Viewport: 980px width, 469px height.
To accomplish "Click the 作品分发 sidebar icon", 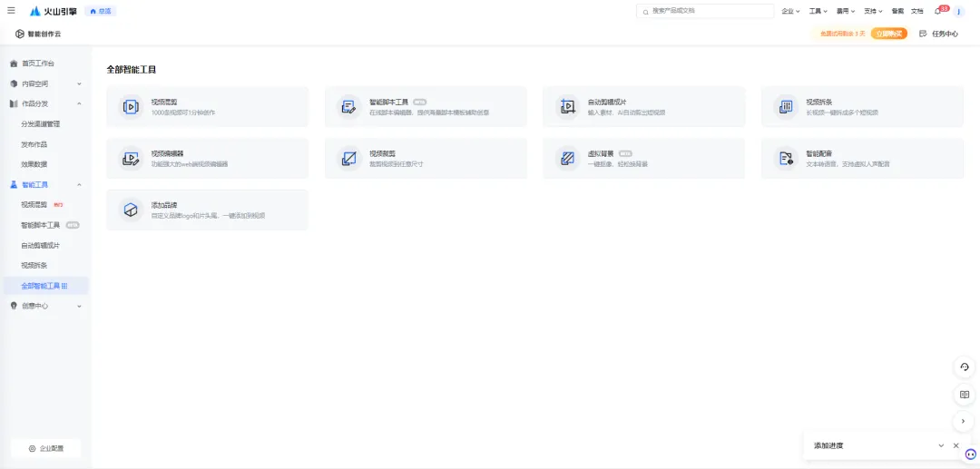I will click(x=14, y=103).
